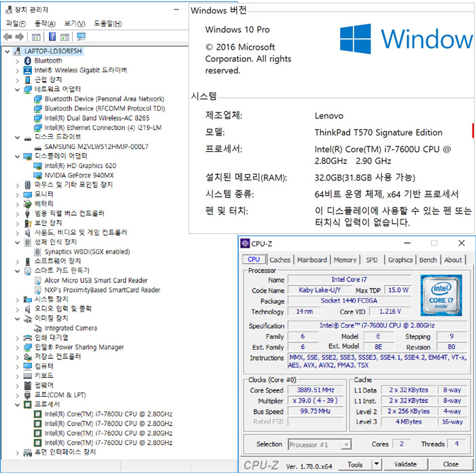Viewport: 476px width, 475px height.
Task: Collapse the 프로세서 category
Action: click(17, 405)
